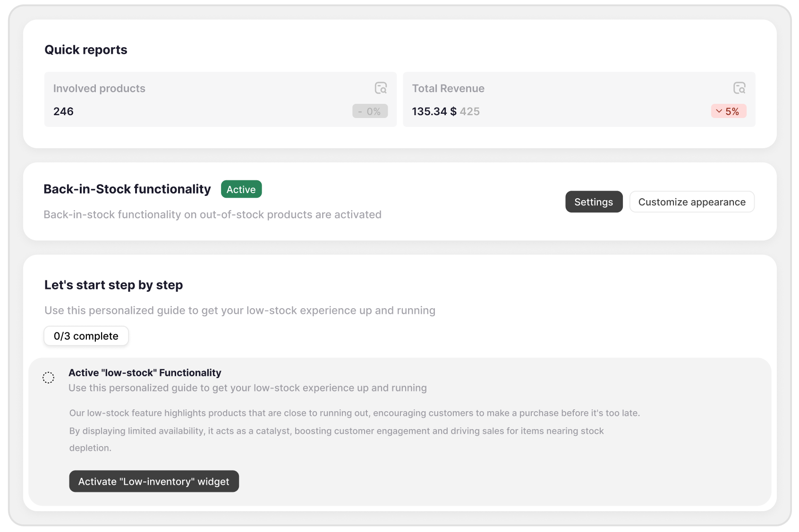
Task: Open the 0/3 complete progress pill
Action: pos(86,336)
